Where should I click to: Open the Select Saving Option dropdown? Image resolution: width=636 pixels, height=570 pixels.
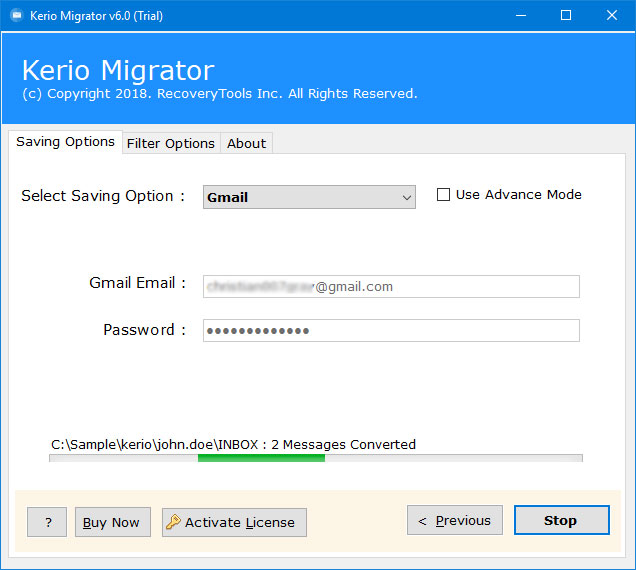click(x=309, y=197)
